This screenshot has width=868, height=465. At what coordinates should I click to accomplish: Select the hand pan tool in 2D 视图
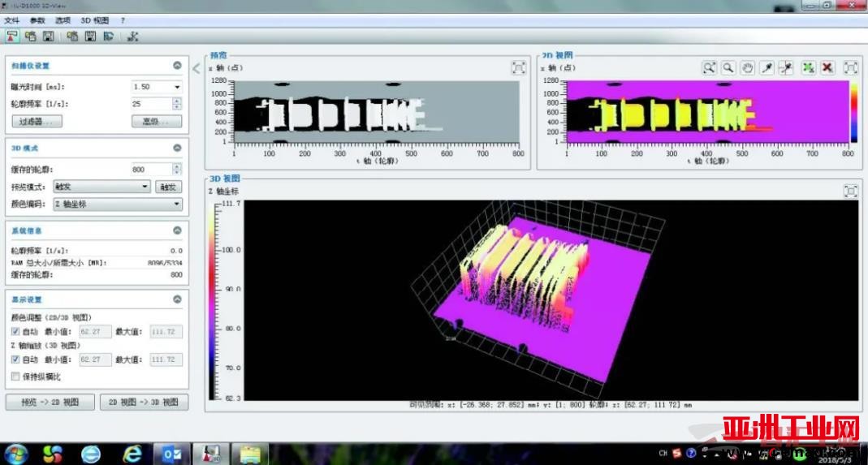point(748,67)
